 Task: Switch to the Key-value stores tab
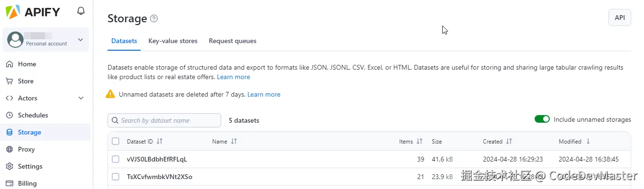[x=173, y=41]
